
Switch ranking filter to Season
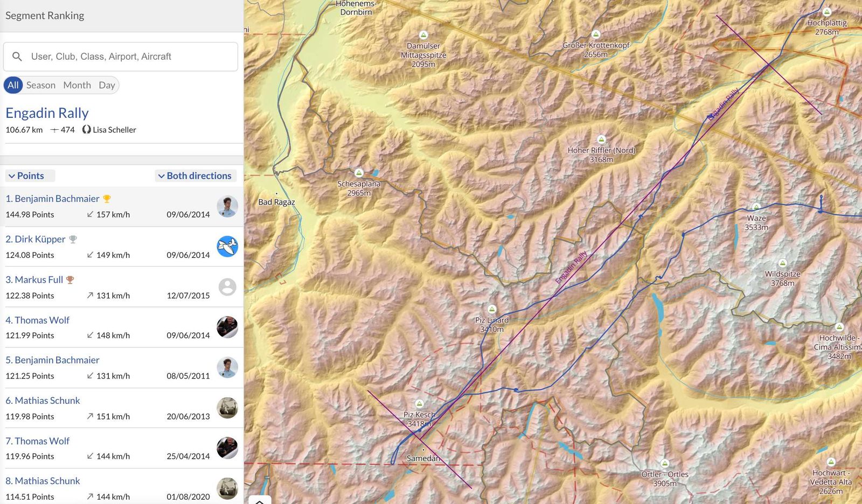41,85
